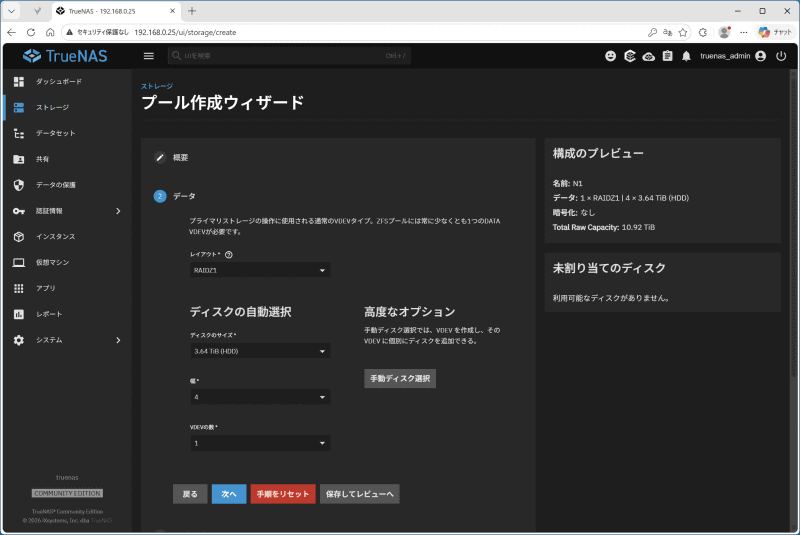Open alerts via the bell icon
The width and height of the screenshot is (800, 535).
[x=686, y=56]
